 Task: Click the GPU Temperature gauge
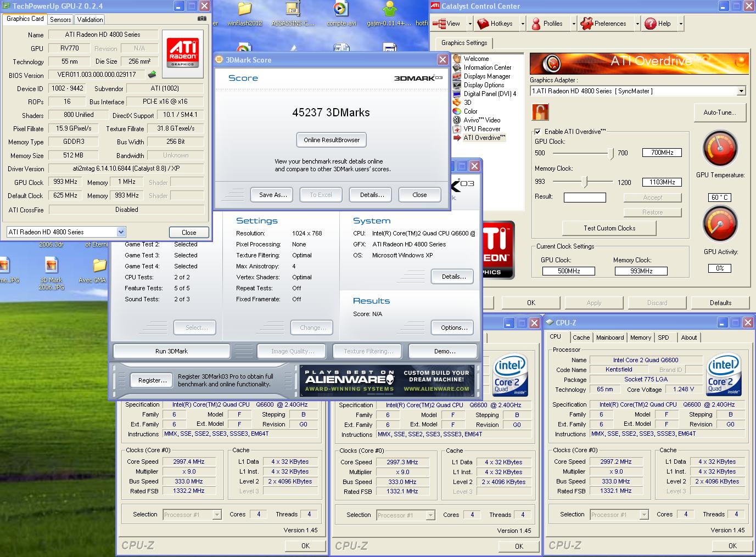coord(720,148)
